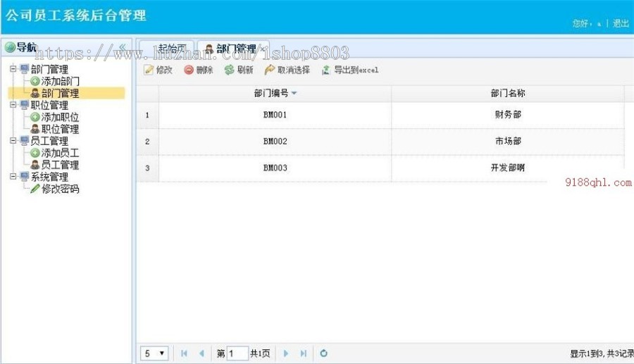
Task: Click the 修改 edit toolbar button
Action: point(158,70)
